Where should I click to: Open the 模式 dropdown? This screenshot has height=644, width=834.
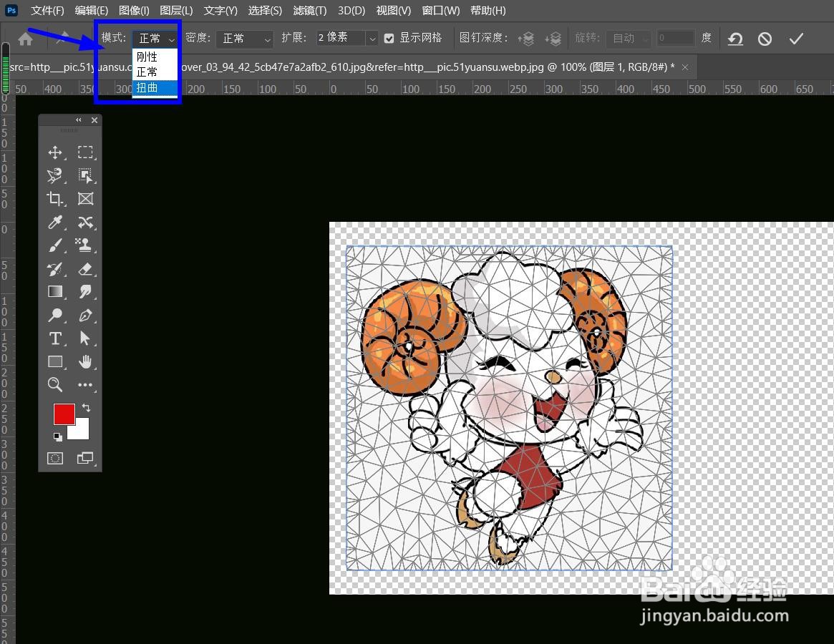(x=155, y=39)
